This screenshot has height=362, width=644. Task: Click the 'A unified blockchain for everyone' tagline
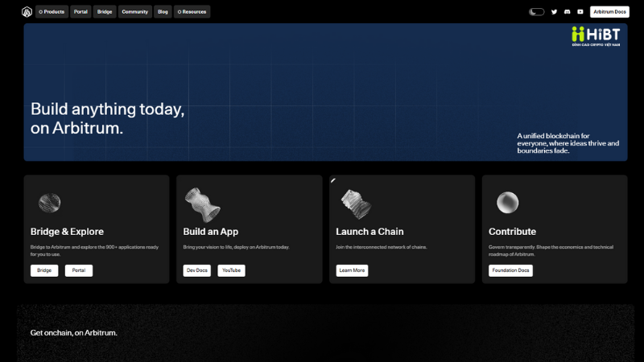pos(568,143)
